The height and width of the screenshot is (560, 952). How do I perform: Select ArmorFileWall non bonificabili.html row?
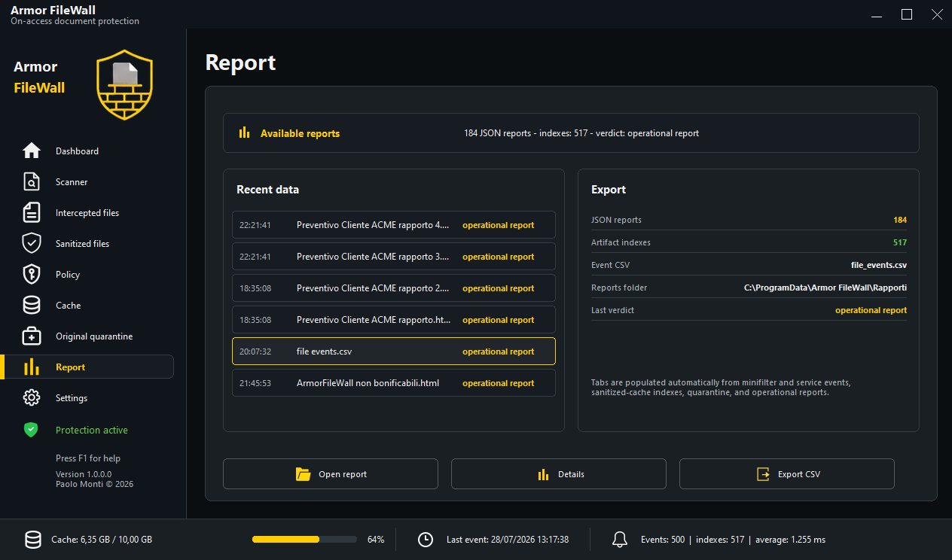394,383
